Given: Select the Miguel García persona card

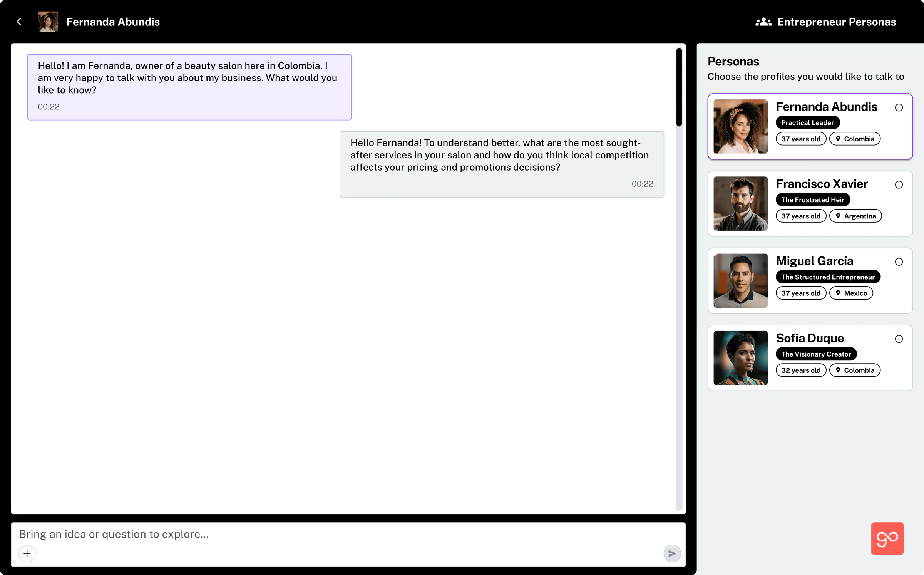Looking at the screenshot, I should click(x=810, y=281).
